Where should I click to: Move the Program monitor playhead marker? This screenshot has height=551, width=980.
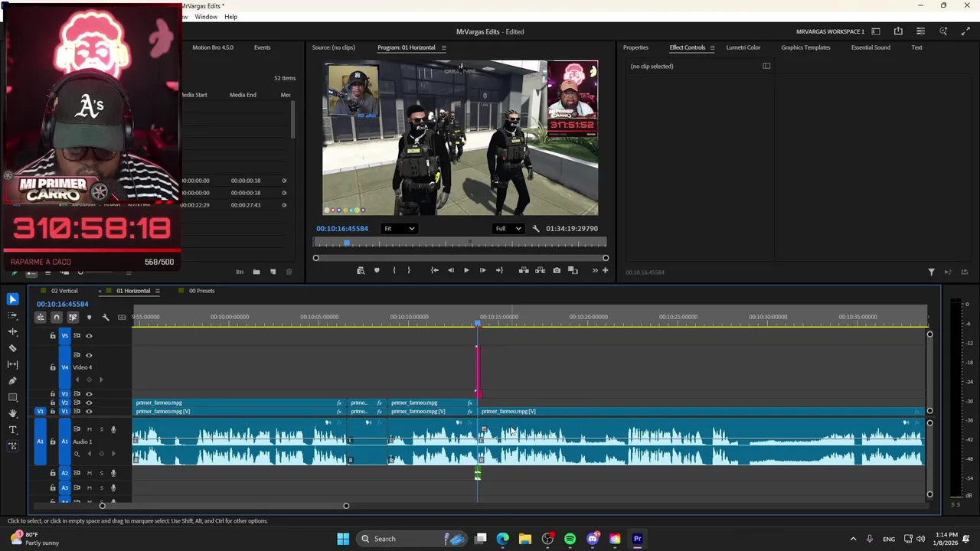(x=347, y=243)
